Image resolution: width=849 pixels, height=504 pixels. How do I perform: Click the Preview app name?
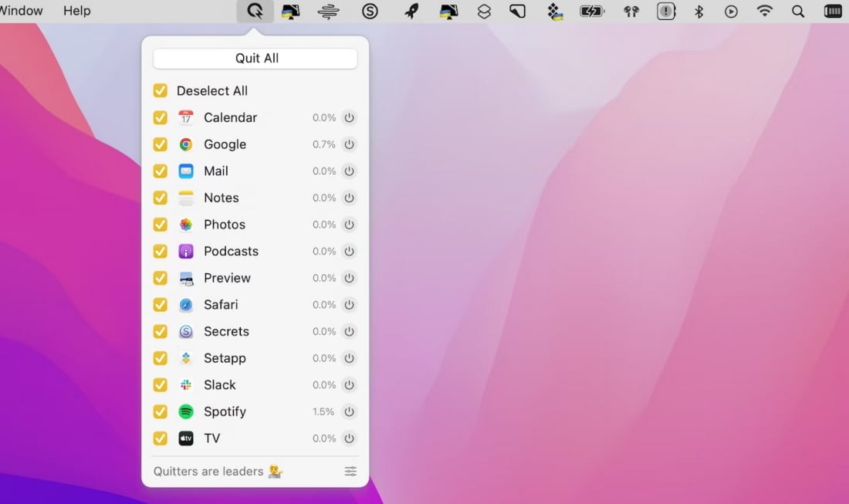(228, 278)
